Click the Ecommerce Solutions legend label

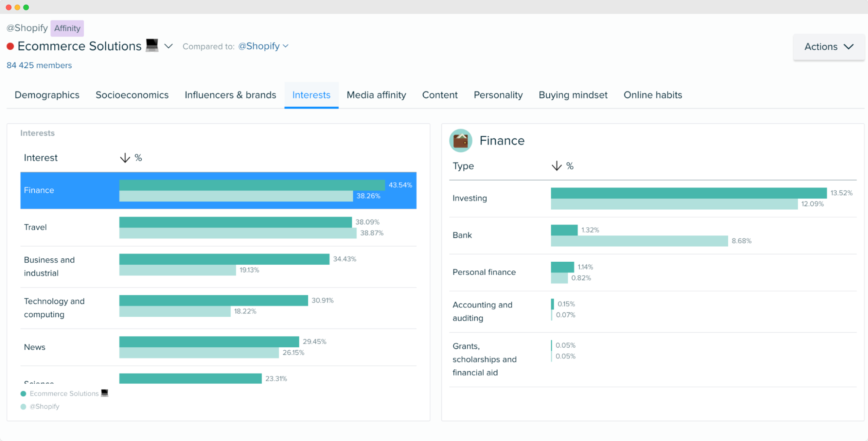point(64,394)
